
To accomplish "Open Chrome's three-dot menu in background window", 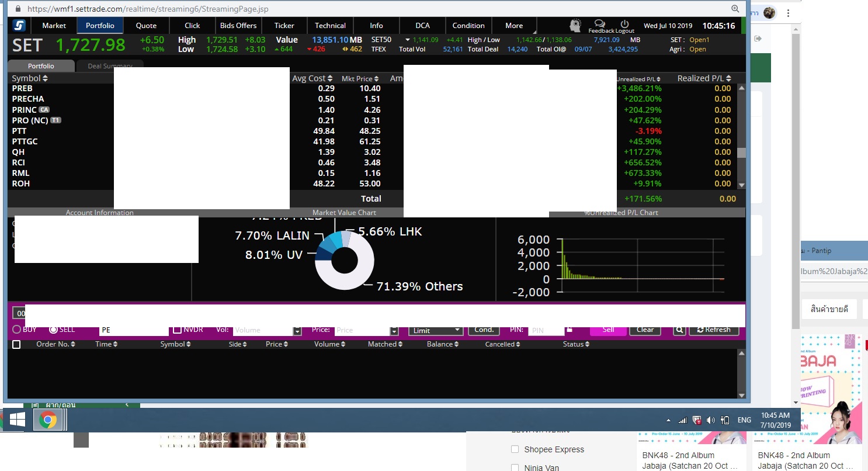I will pyautogui.click(x=789, y=13).
